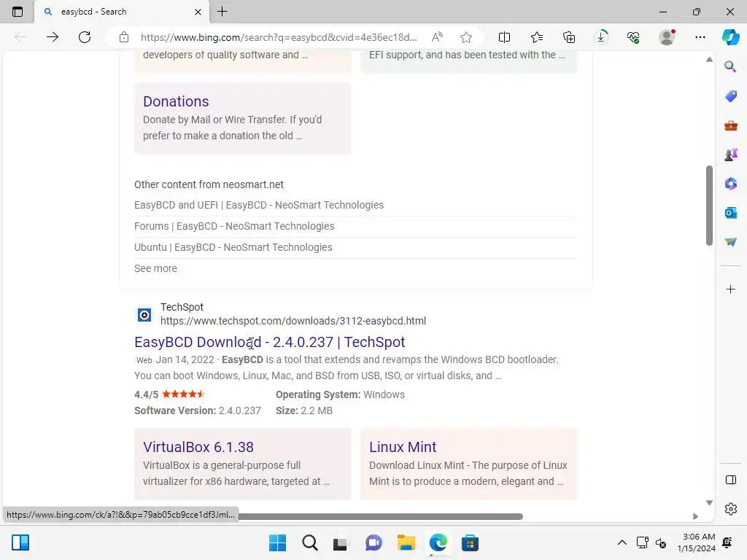Click the horizontal scrollbar thumb
Viewport: 747px width, 560px height.
380,517
